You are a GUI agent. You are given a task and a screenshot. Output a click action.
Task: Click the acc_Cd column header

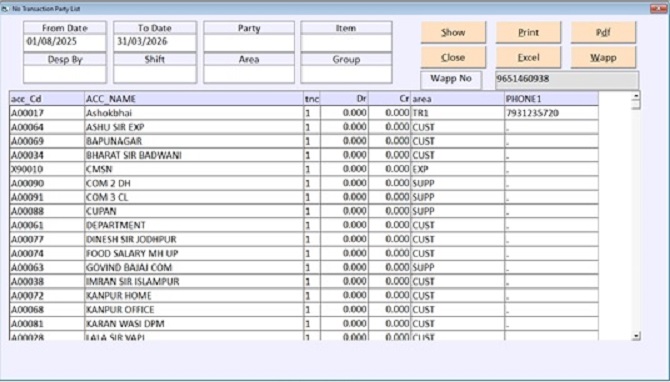tap(47, 99)
